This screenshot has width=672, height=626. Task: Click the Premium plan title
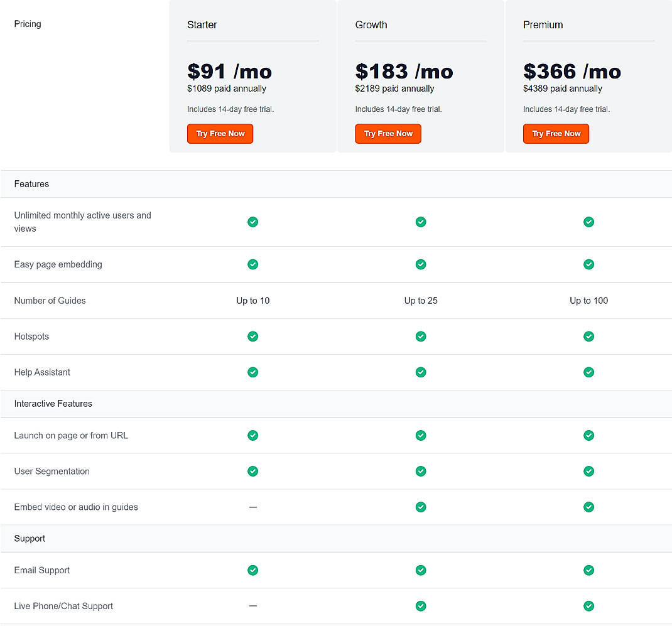coord(543,24)
